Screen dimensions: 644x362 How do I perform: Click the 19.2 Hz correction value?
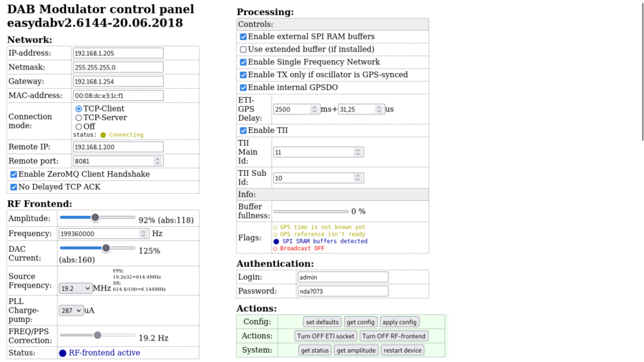point(153,338)
